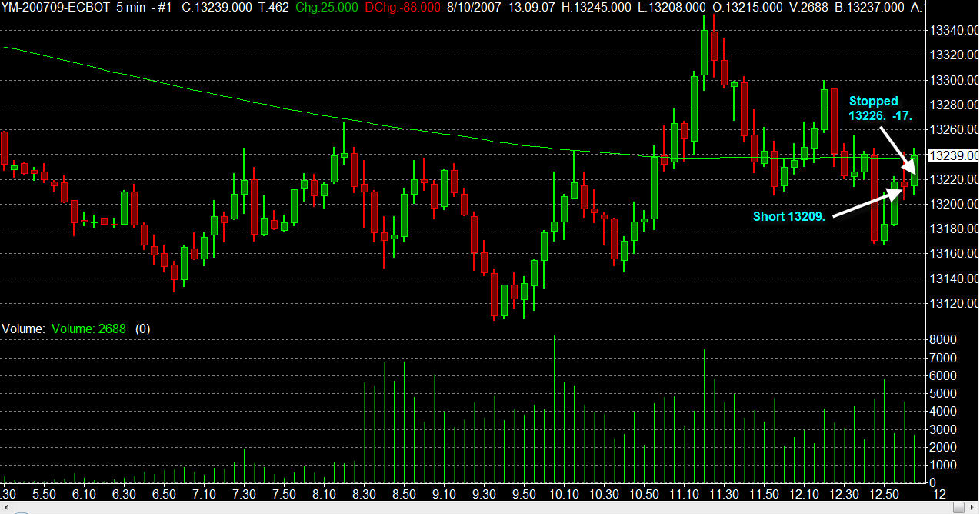Click the O:13215.000 open value

[x=747, y=7]
